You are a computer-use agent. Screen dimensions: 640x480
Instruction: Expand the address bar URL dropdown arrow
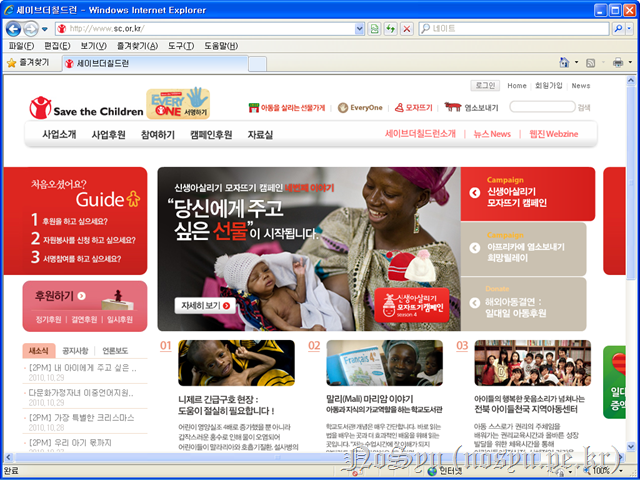tap(360, 29)
